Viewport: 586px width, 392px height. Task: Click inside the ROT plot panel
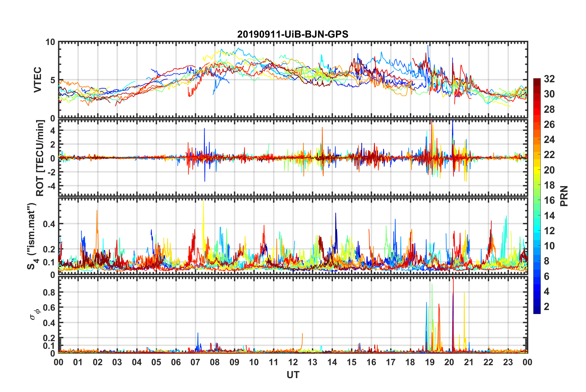pos(293,158)
